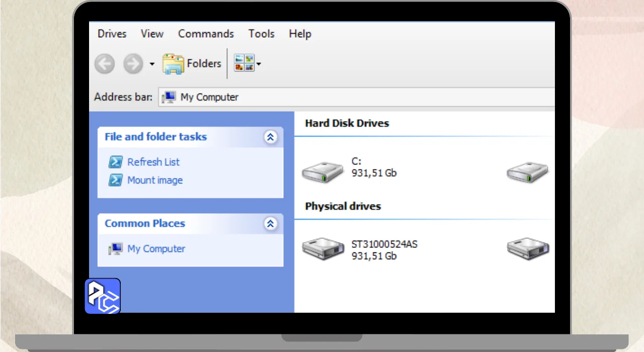Image resolution: width=644 pixels, height=352 pixels.
Task: Click the view mode thumbnails icon
Action: (244, 63)
